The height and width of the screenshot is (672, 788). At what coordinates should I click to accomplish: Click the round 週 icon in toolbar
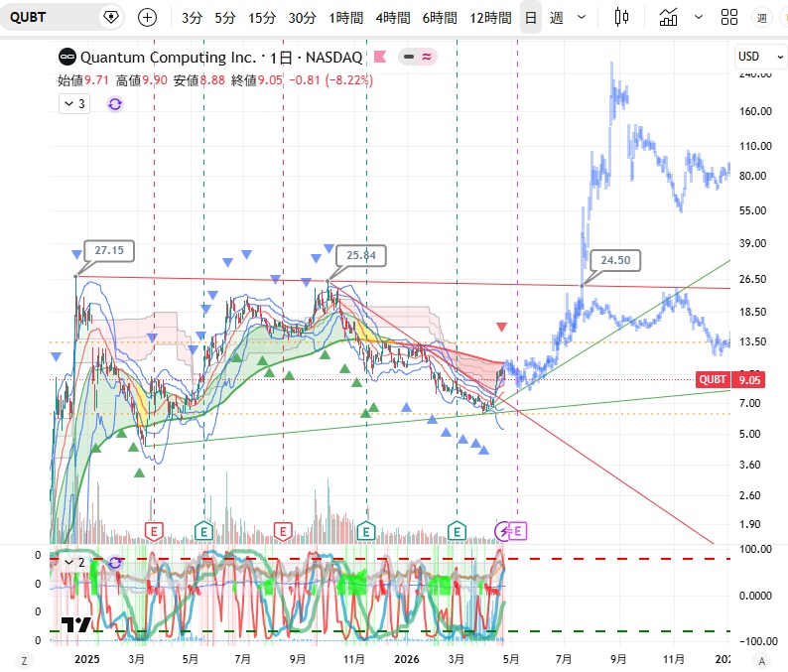tap(762, 18)
